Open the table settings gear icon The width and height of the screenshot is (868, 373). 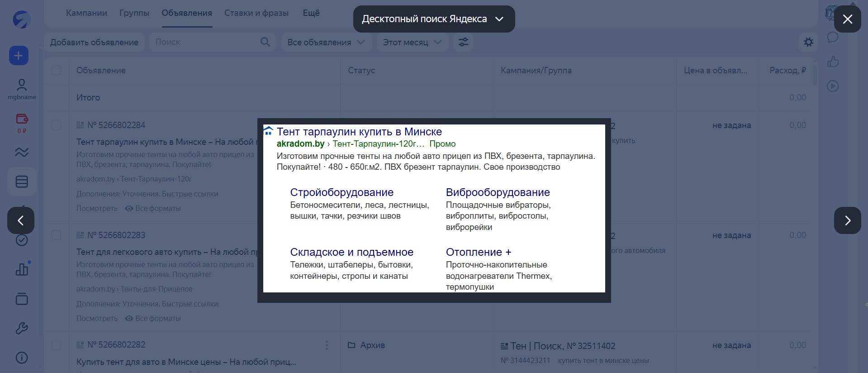pyautogui.click(x=808, y=42)
